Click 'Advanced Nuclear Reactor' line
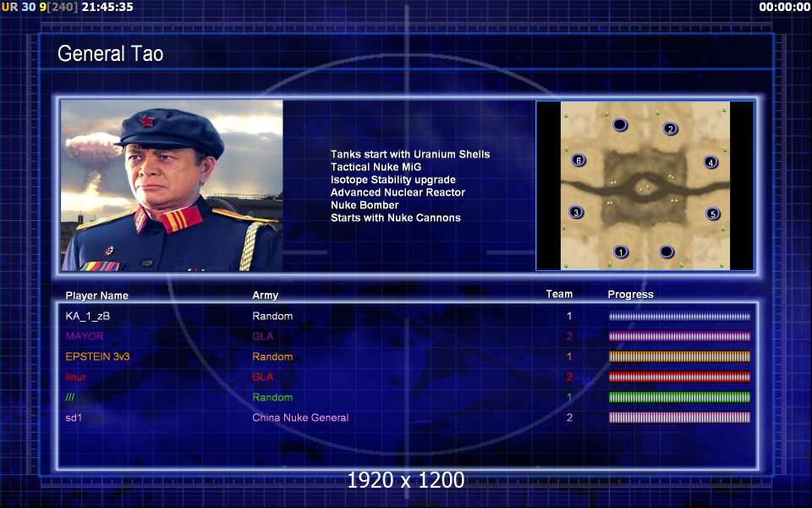The width and height of the screenshot is (812, 508). (398, 192)
